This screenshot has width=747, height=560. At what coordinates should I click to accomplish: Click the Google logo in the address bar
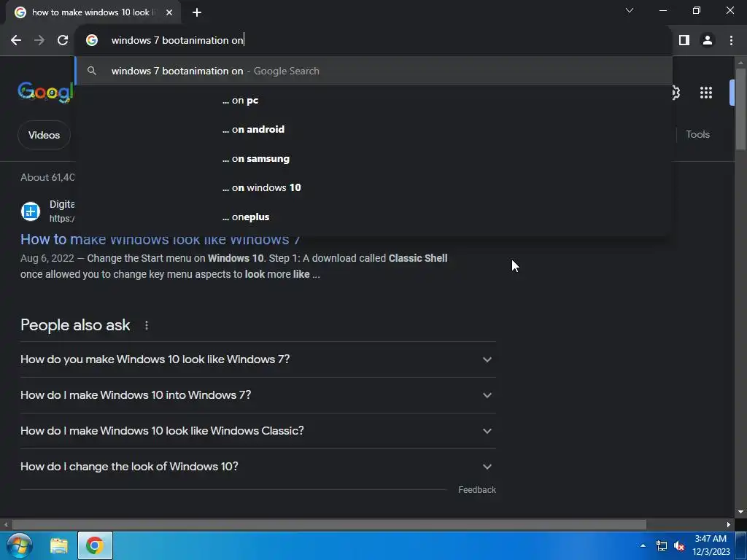point(92,41)
